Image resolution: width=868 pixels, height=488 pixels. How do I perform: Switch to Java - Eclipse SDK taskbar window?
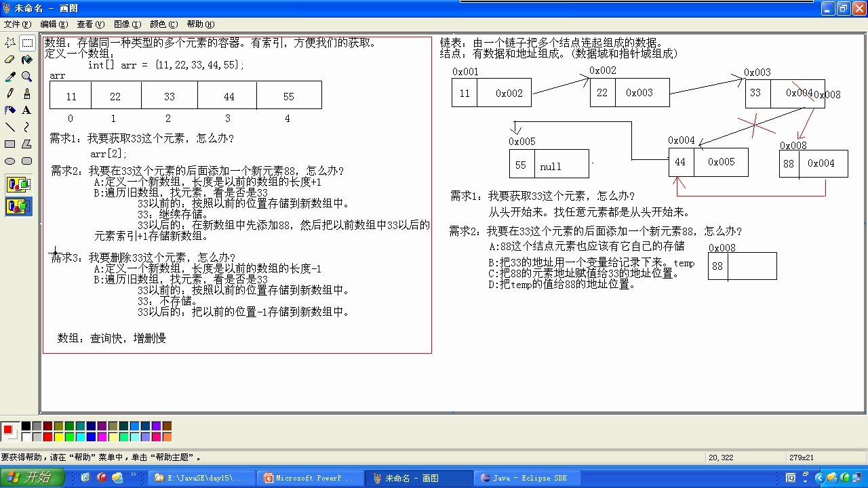tap(528, 478)
